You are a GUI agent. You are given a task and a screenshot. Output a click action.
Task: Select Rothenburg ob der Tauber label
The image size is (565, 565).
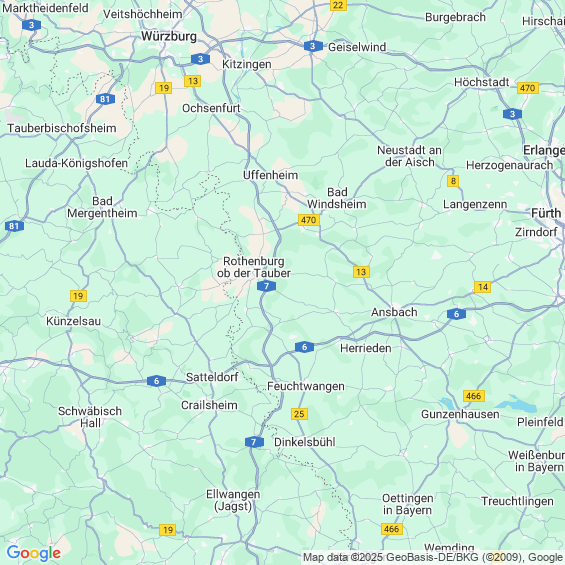(x=254, y=267)
